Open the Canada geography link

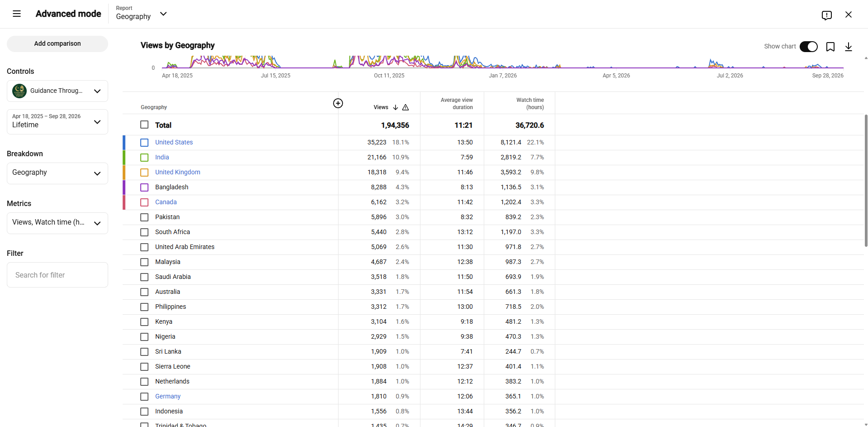pos(166,202)
